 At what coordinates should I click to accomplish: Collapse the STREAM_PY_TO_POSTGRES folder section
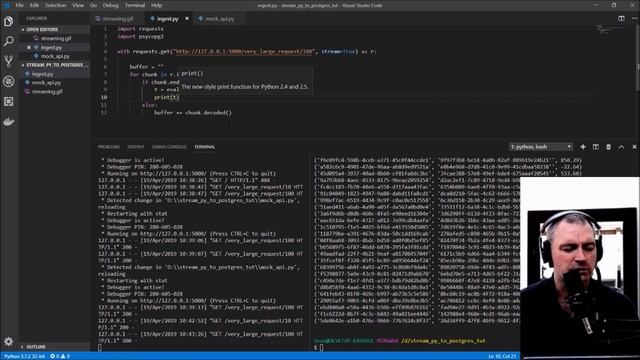click(x=55, y=65)
